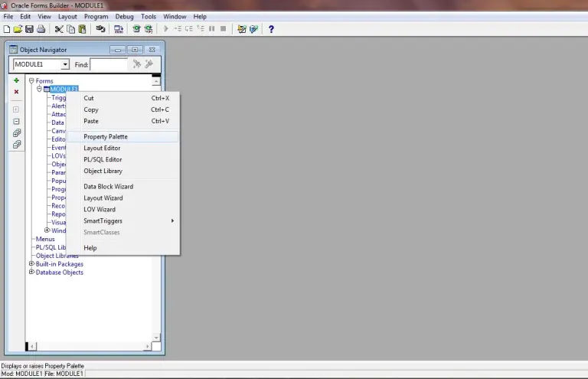Choose Help from the context menu

(123, 248)
